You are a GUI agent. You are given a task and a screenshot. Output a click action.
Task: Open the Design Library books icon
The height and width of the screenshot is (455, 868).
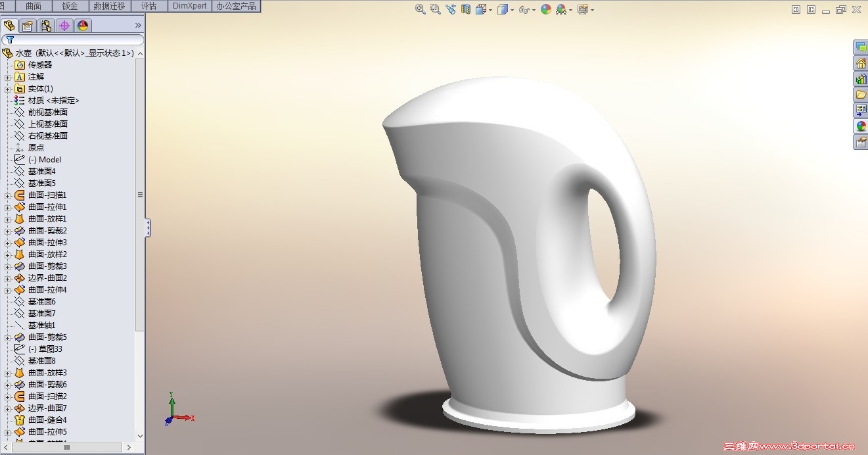coord(860,79)
